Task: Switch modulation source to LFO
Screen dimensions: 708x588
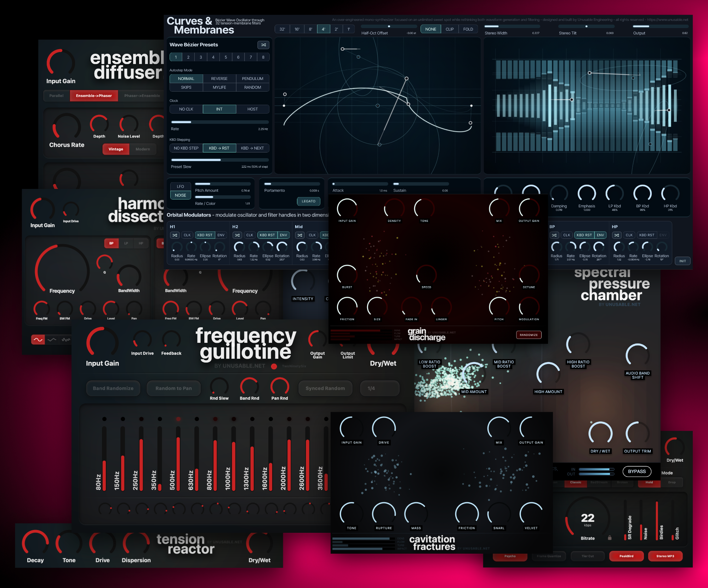Action: coord(181,186)
